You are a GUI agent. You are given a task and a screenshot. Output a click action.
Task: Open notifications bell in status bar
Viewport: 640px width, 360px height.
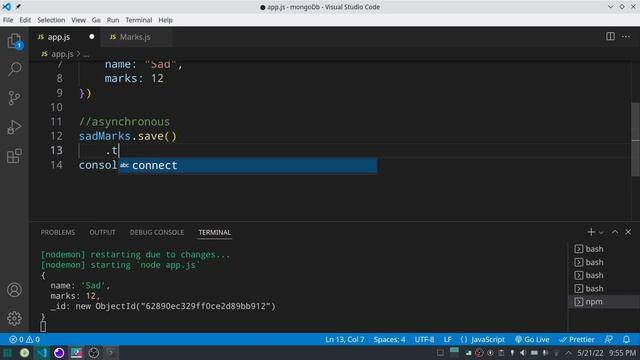coord(626,340)
